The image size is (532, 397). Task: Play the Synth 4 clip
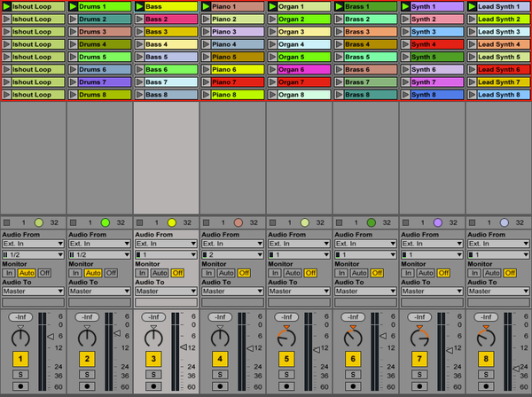click(x=406, y=44)
